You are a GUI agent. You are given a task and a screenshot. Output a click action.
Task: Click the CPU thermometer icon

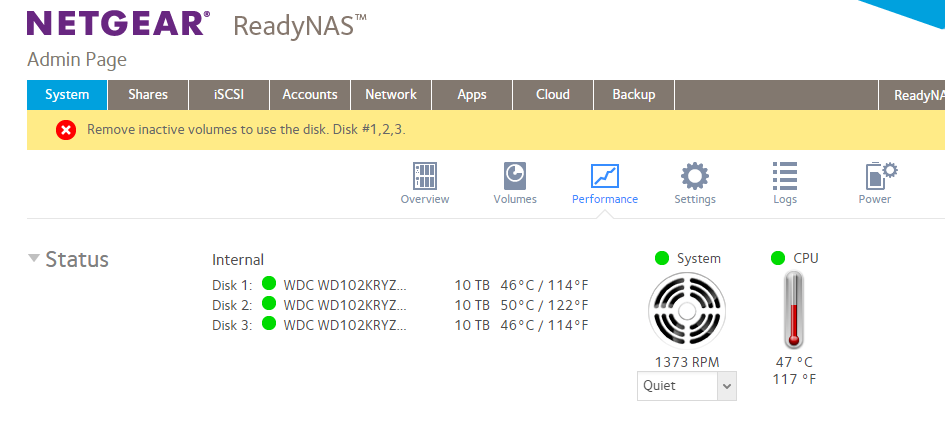click(x=794, y=310)
